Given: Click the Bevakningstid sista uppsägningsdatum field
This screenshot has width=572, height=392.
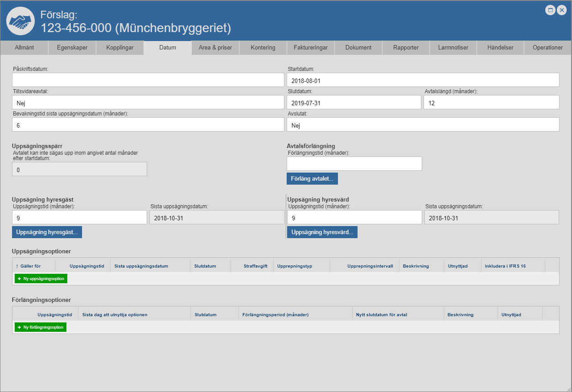Looking at the screenshot, I should 148,125.
